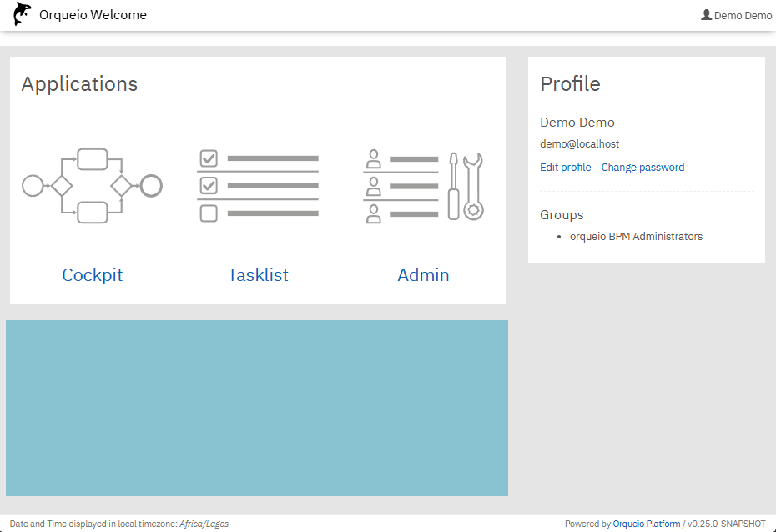Click the wrench in the Admin illustration
The height and width of the screenshot is (532, 776).
pyautogui.click(x=473, y=187)
